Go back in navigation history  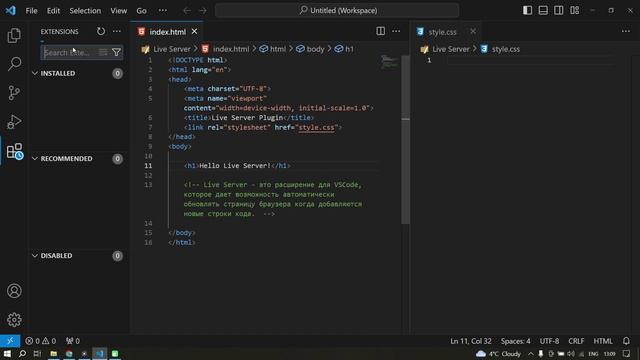[x=187, y=11]
